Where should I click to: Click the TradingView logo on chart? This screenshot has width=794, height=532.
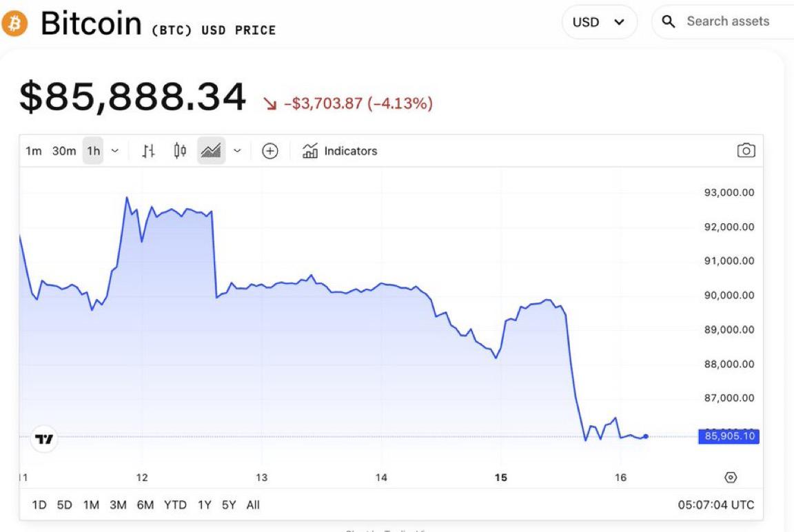point(44,439)
